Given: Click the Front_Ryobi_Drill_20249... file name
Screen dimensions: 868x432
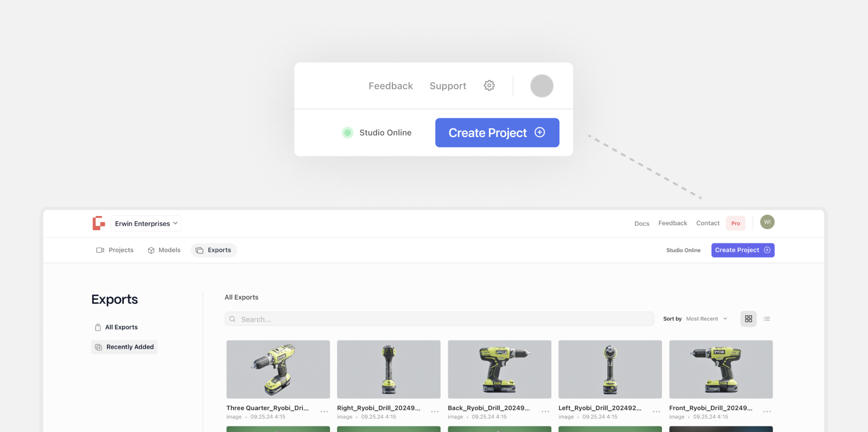Looking at the screenshot, I should click(x=711, y=408).
